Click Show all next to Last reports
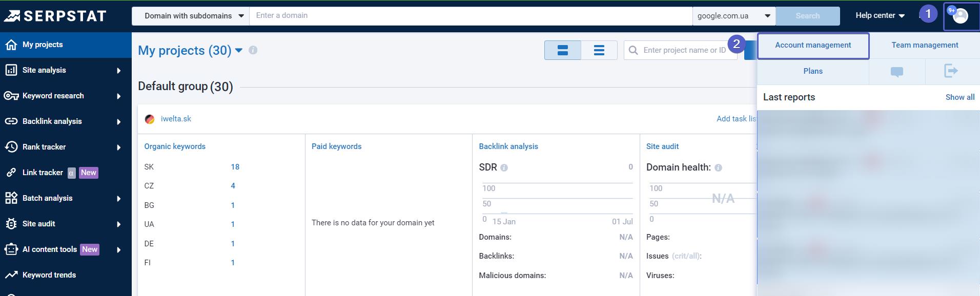 pos(960,97)
